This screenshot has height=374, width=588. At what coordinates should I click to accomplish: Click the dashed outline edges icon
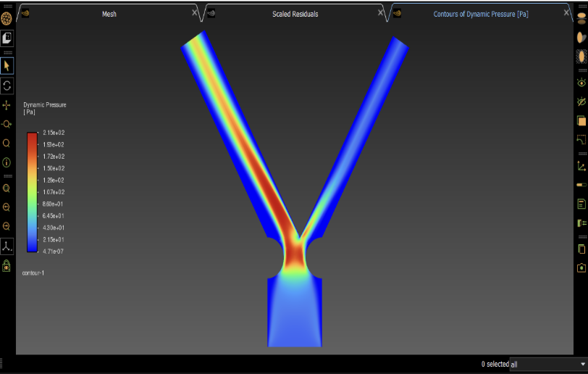[581, 140]
